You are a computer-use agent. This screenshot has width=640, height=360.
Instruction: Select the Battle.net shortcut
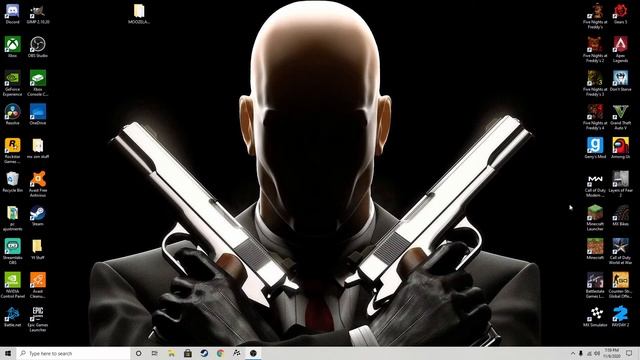[x=12, y=316]
